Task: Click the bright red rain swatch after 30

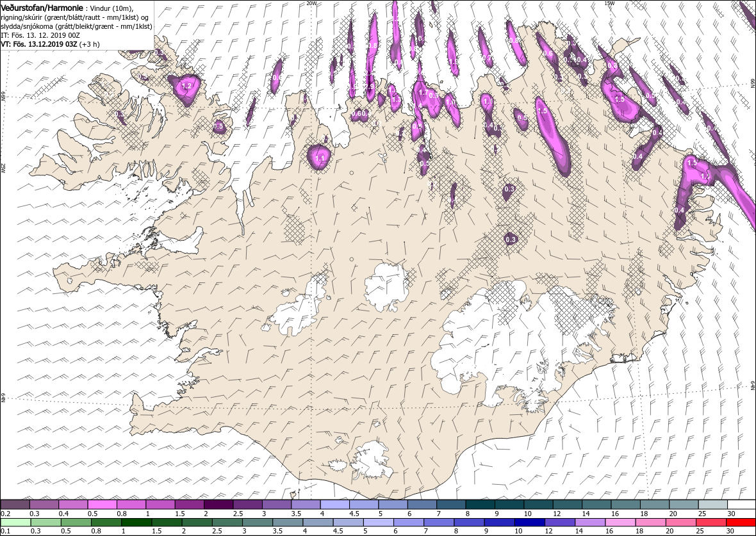Action: point(741,523)
